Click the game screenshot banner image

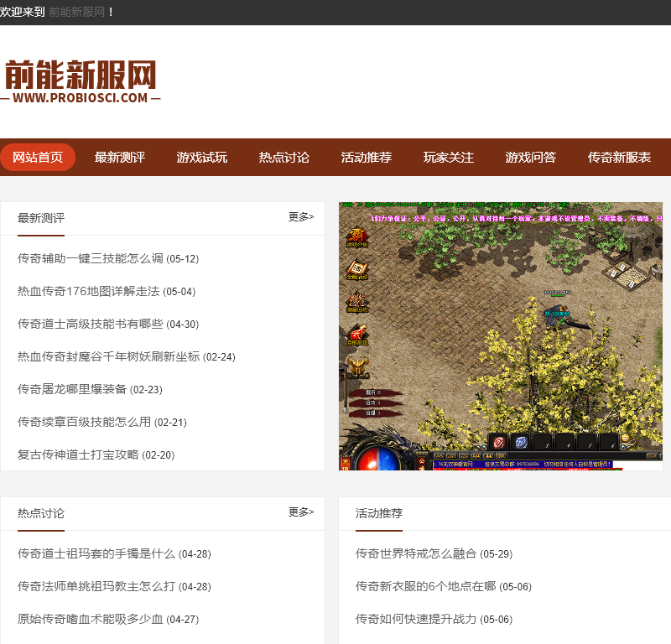click(501, 336)
